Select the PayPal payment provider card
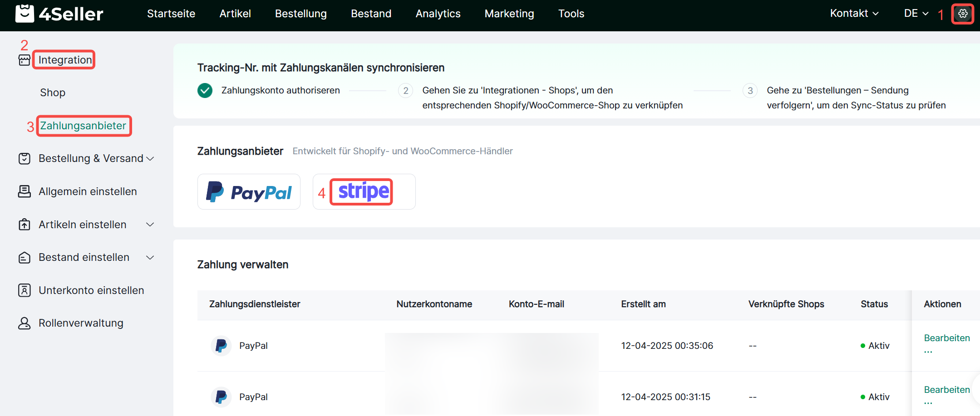Image resolution: width=980 pixels, height=416 pixels. (x=249, y=192)
